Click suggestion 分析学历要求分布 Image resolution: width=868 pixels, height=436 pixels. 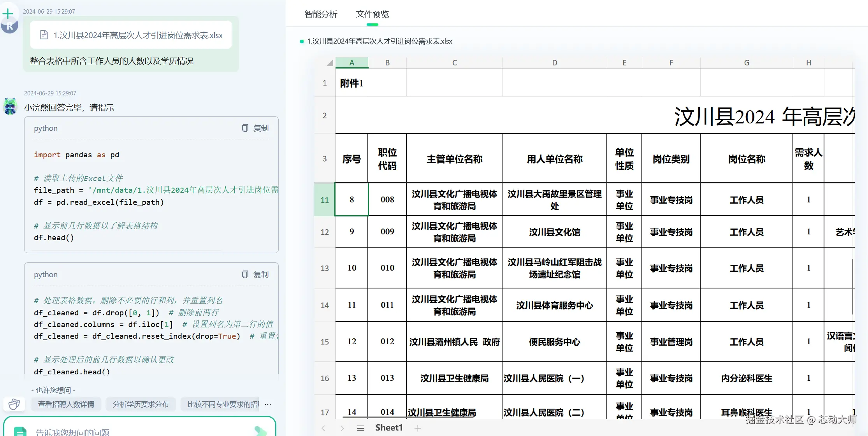coord(141,404)
